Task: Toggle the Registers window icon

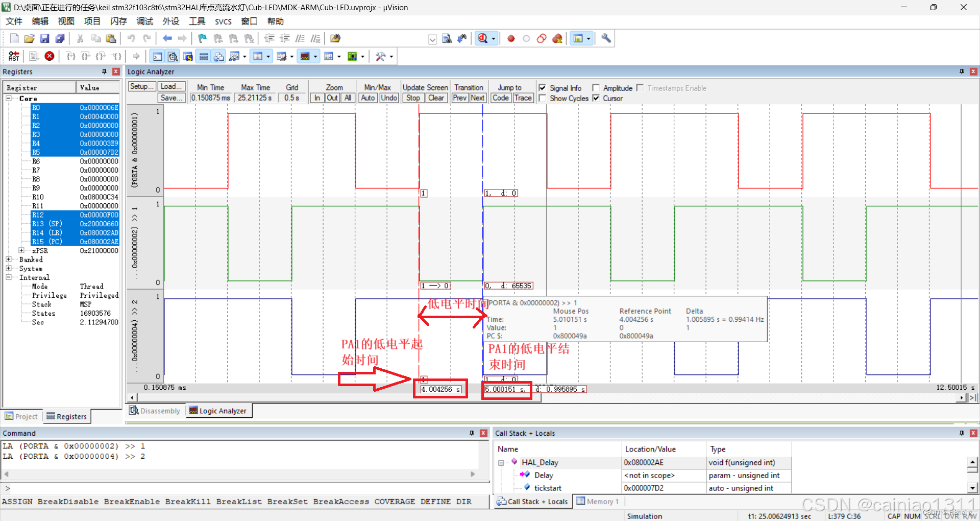Action: coord(204,56)
